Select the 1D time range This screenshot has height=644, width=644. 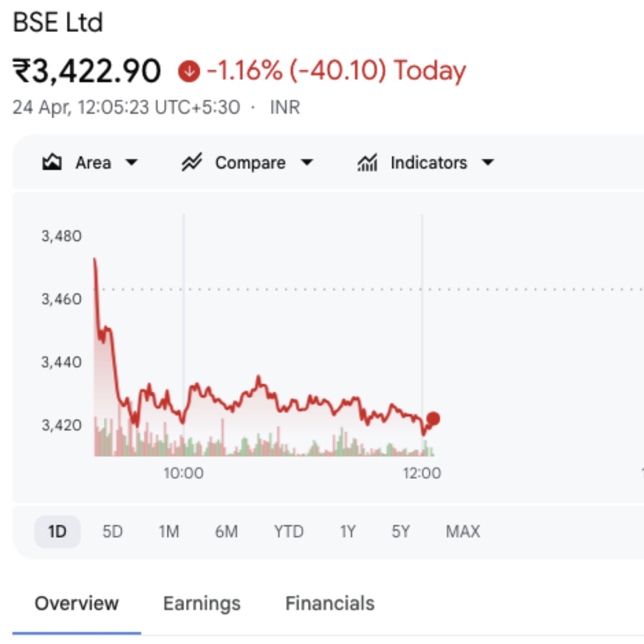(57, 531)
